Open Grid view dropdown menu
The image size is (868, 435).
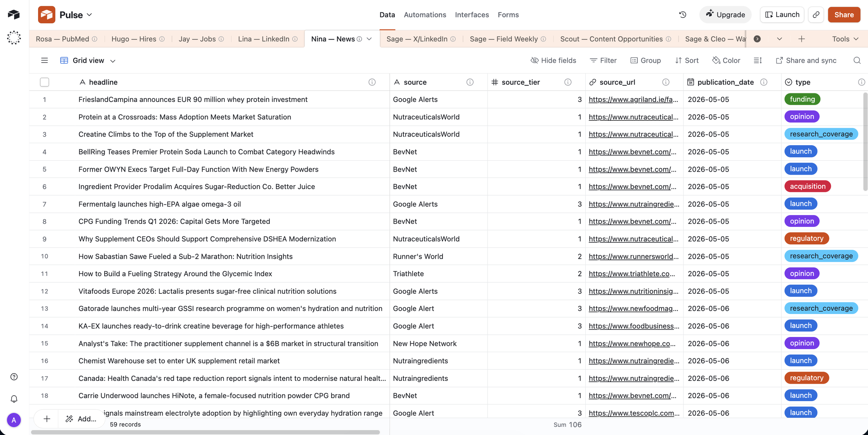(x=88, y=60)
